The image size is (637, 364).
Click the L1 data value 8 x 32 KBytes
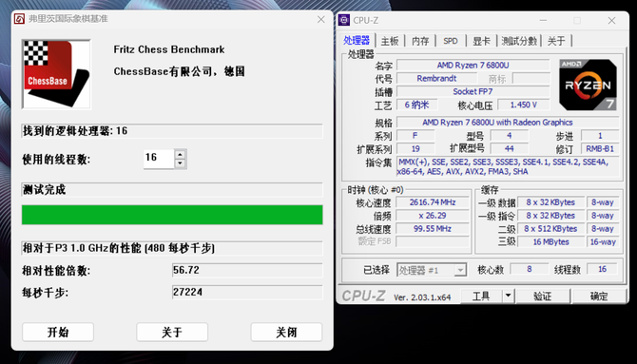pyautogui.click(x=550, y=202)
